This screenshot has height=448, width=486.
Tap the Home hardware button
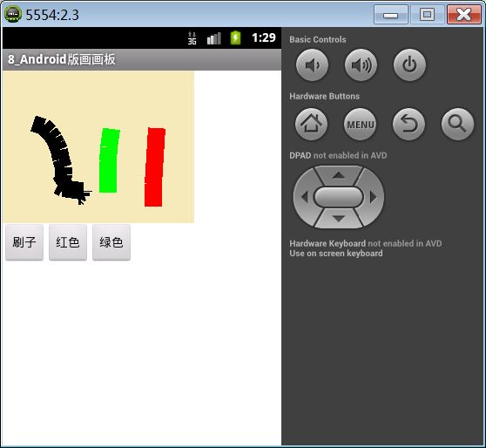[x=311, y=125]
